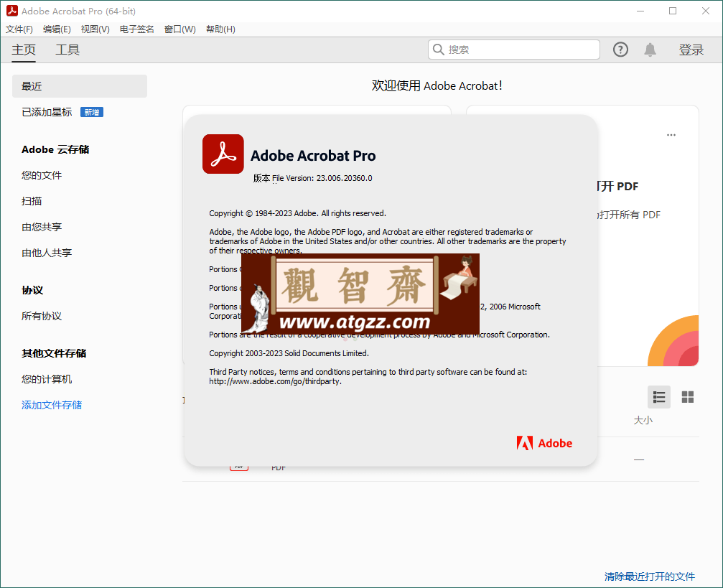Click the Adobe 云存储 section heading
723x588 pixels.
[x=55, y=149]
